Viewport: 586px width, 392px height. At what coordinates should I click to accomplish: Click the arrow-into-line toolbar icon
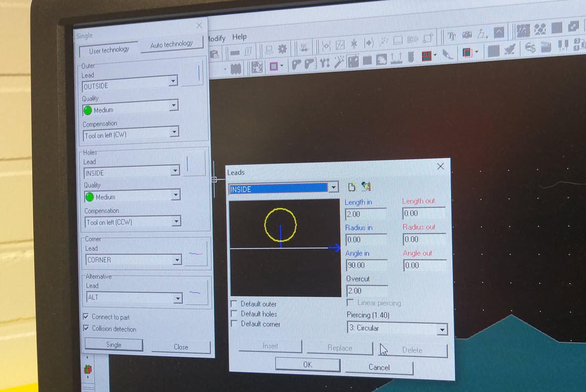pos(369,43)
